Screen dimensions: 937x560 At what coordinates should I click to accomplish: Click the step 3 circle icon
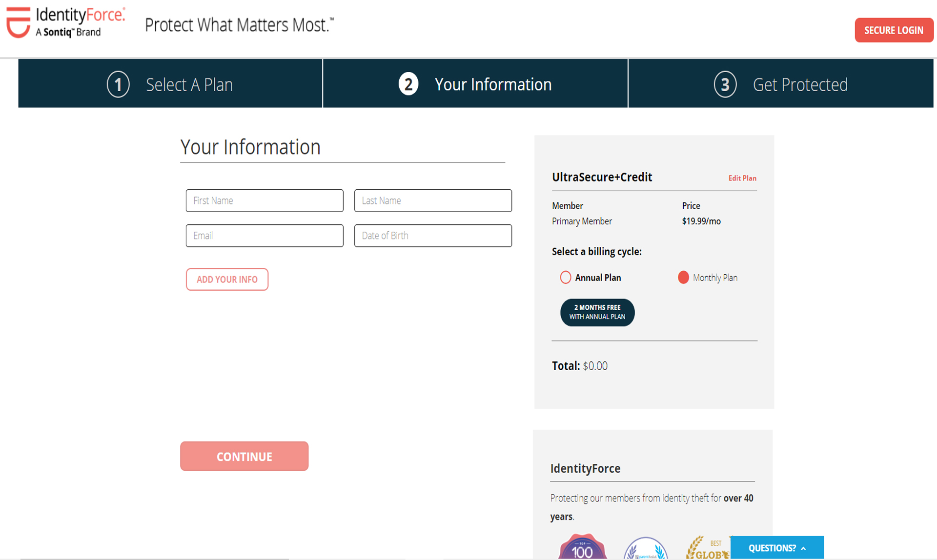point(725,84)
